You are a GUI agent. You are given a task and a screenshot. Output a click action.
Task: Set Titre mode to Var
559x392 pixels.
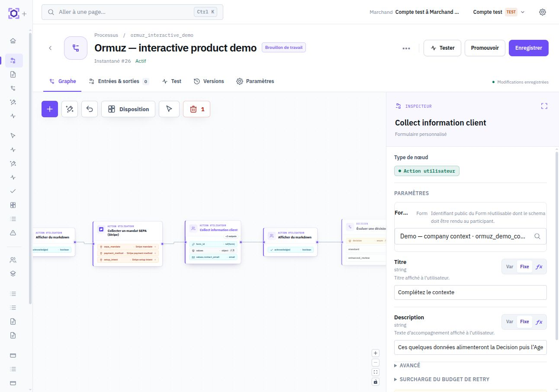click(x=510, y=267)
